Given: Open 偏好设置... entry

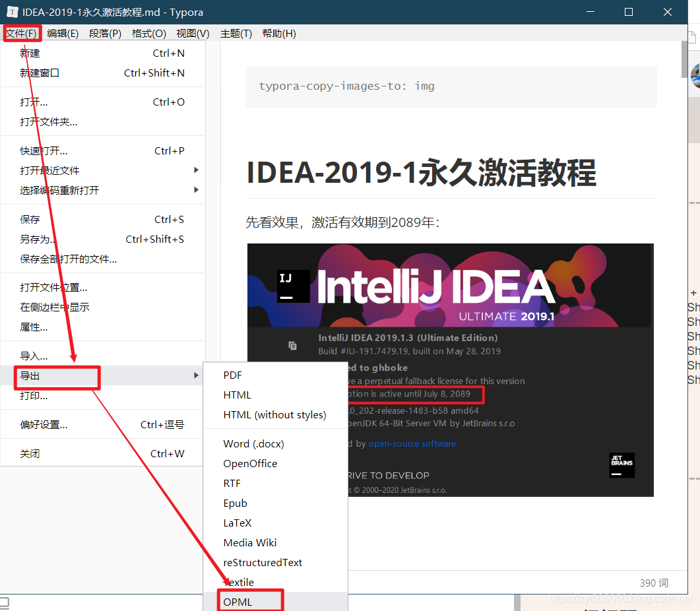Looking at the screenshot, I should [x=102, y=424].
